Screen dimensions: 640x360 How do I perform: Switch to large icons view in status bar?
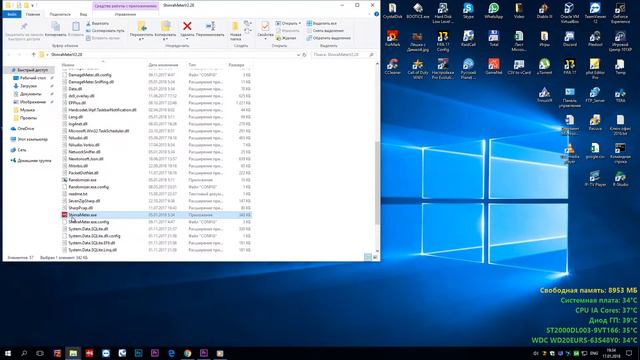375,257
